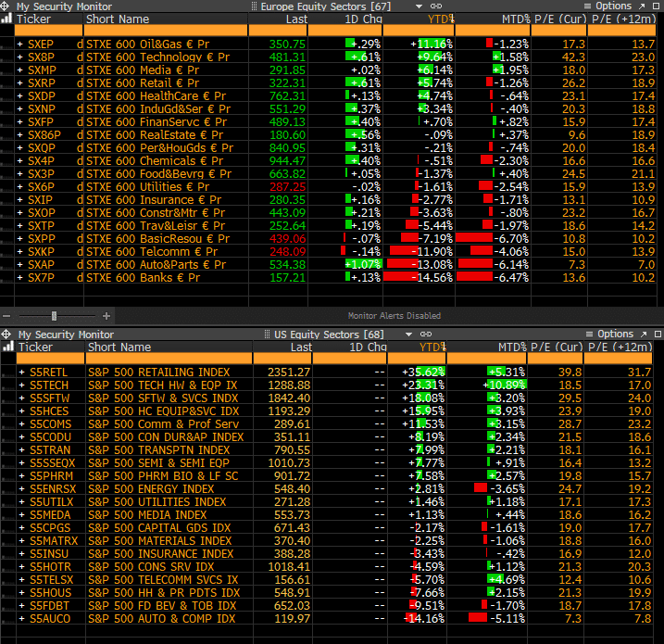This screenshot has height=644, width=664.
Task: Sort Europe table by YTD% column
Action: point(441,19)
